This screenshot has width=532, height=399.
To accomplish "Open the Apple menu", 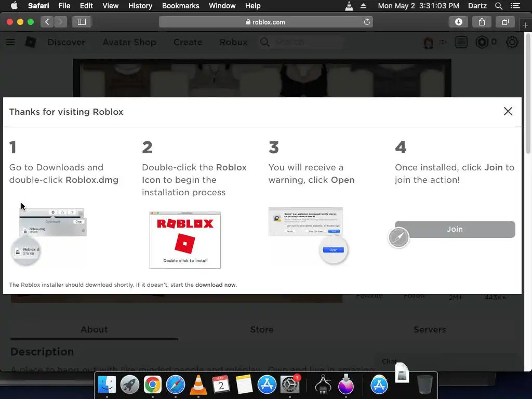I will point(14,6).
